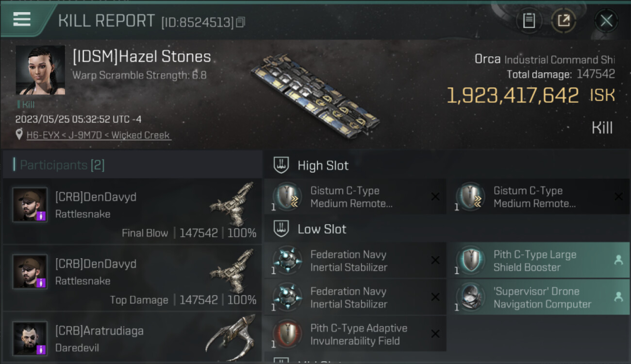This screenshot has width=631, height=364.
Task: Open the hamburger menu
Action: (22, 19)
